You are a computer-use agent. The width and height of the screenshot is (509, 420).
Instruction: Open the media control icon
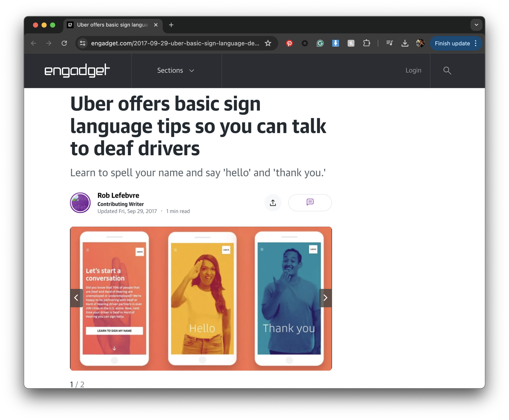tap(390, 43)
